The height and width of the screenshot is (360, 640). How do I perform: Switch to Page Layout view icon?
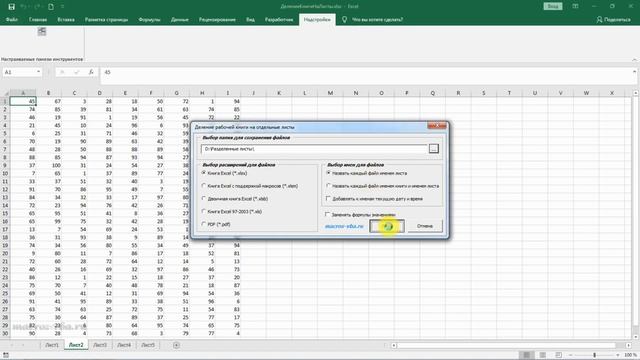click(x=542, y=355)
